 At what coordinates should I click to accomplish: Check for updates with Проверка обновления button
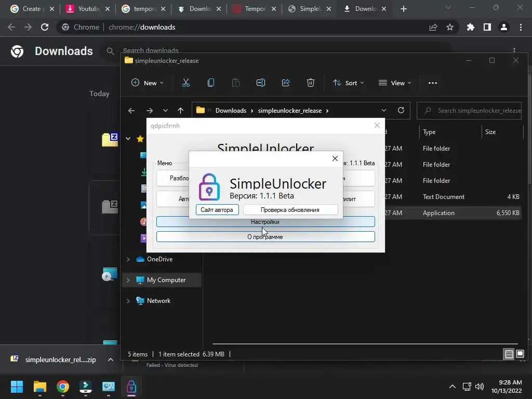[x=290, y=210]
